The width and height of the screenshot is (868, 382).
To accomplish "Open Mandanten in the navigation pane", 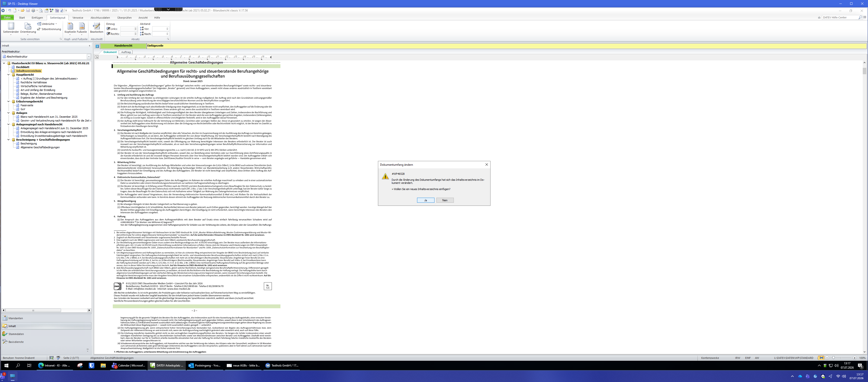I will [x=46, y=318].
